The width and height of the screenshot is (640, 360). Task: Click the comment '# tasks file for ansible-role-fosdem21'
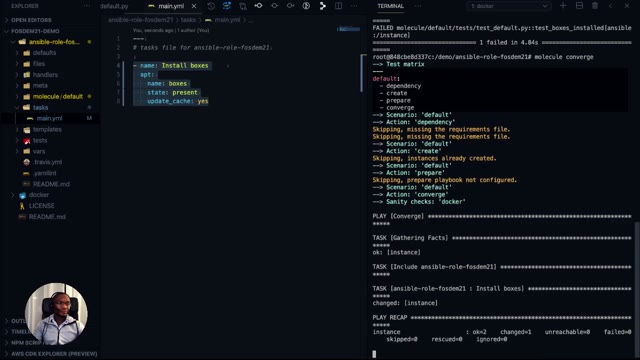click(x=201, y=47)
